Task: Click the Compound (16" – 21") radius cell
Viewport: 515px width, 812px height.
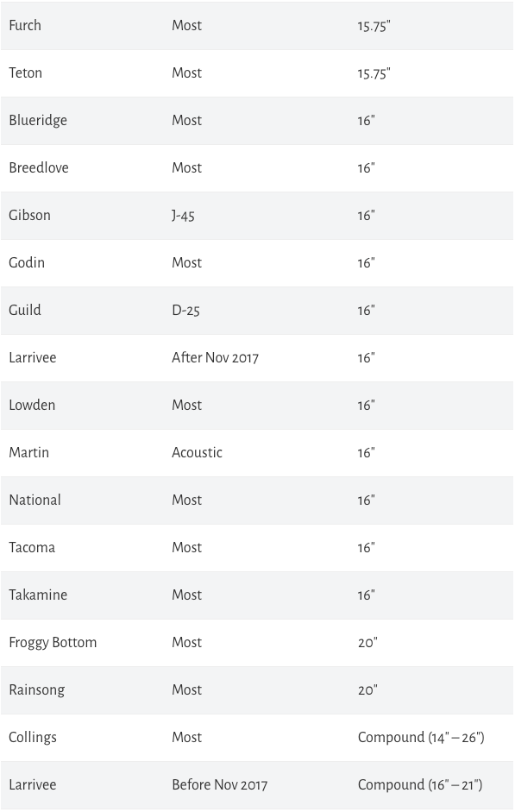Action: (x=420, y=785)
